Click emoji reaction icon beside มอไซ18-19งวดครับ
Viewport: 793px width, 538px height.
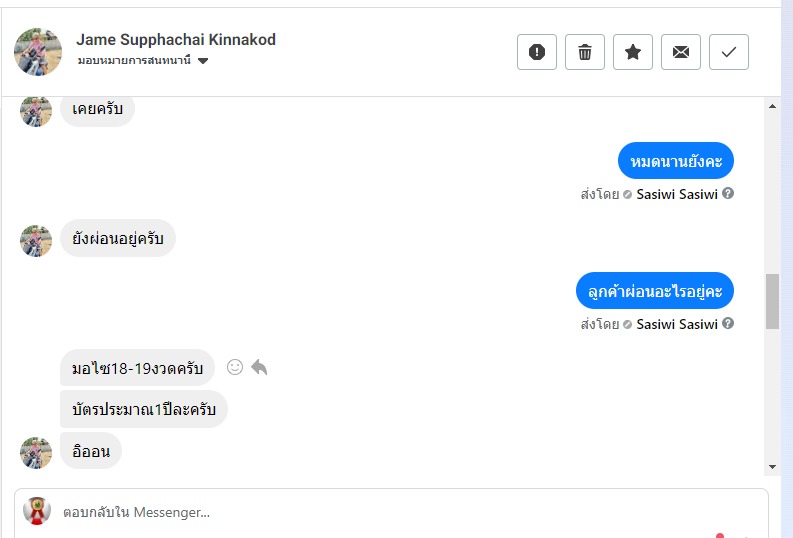pyautogui.click(x=235, y=367)
